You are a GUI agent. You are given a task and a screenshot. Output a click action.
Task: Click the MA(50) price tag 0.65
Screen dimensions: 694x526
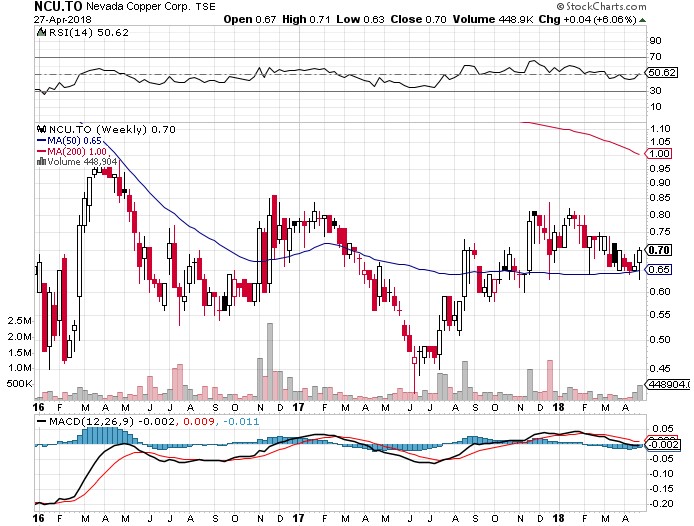pos(659,269)
